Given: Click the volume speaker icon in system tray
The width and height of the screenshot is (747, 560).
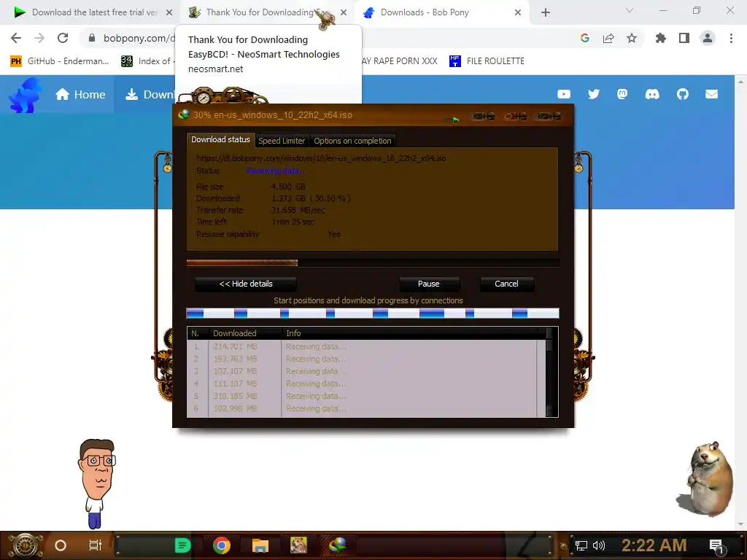Looking at the screenshot, I should coord(598,545).
